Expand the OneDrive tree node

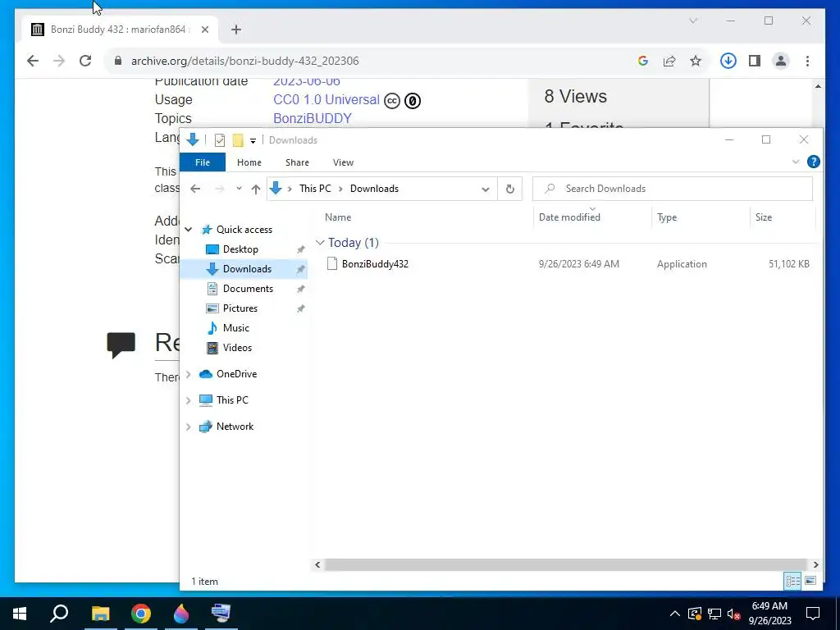click(x=188, y=374)
